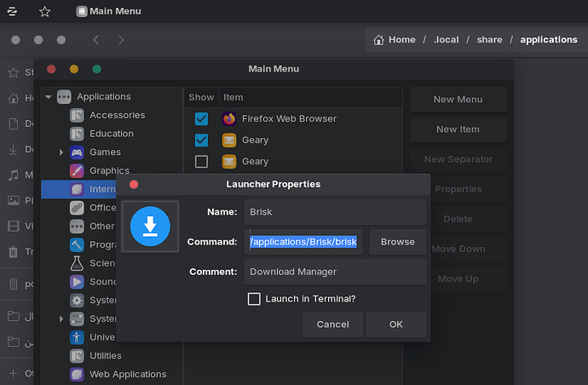
Task: Click the star icon in top panel
Action: [x=44, y=12]
